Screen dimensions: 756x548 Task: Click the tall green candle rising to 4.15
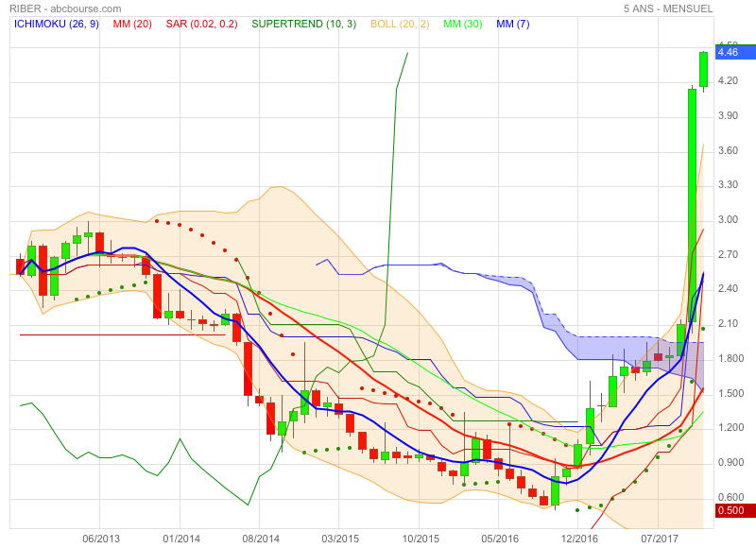tap(692, 205)
